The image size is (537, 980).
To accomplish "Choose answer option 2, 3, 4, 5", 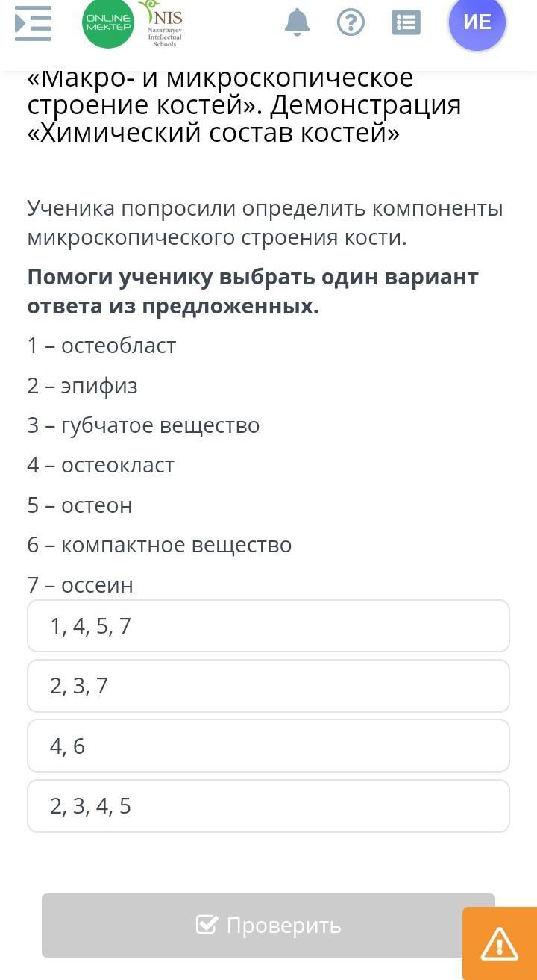I will [x=268, y=806].
